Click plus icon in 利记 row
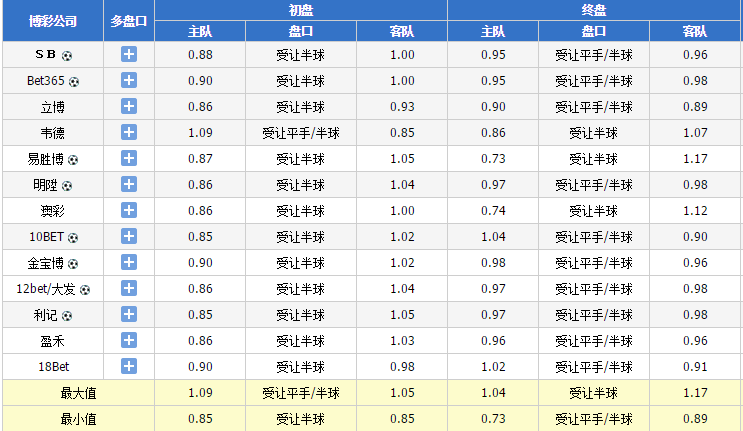The image size is (743, 431). coord(129,314)
